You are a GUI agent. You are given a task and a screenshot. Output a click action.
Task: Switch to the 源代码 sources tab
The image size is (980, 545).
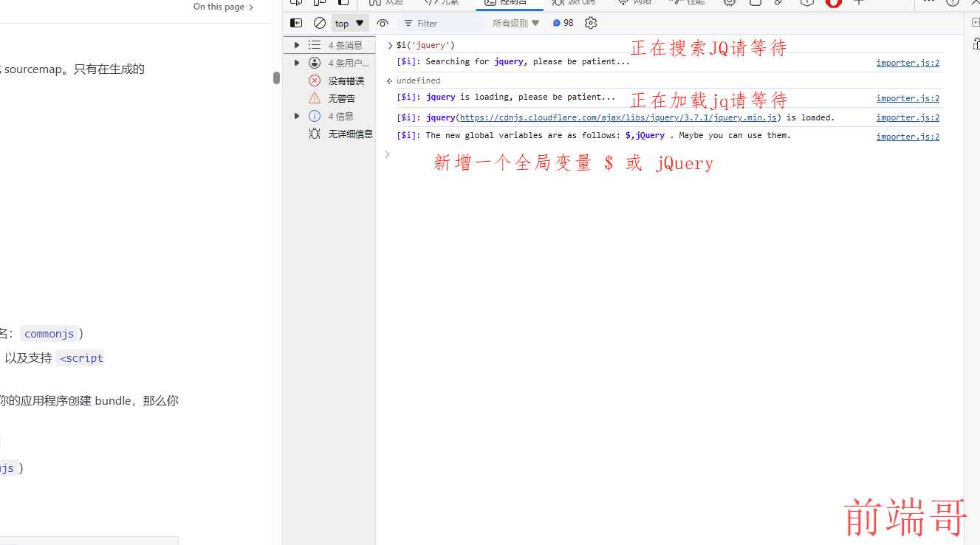pos(573,3)
